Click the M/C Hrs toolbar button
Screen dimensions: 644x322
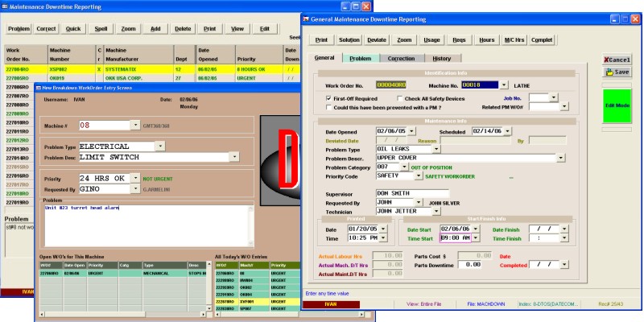pyautogui.click(x=513, y=39)
